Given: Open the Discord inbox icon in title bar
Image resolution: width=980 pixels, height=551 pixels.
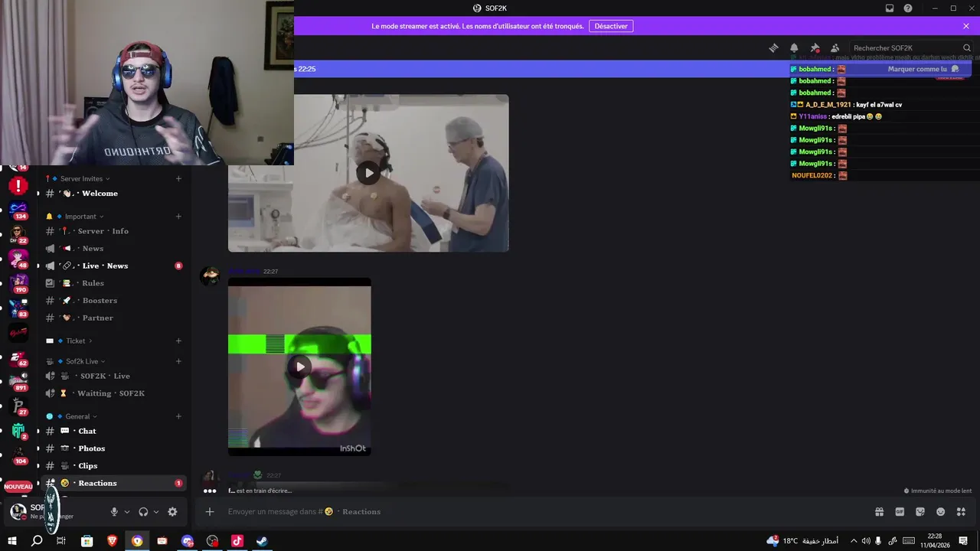Looking at the screenshot, I should pos(890,8).
